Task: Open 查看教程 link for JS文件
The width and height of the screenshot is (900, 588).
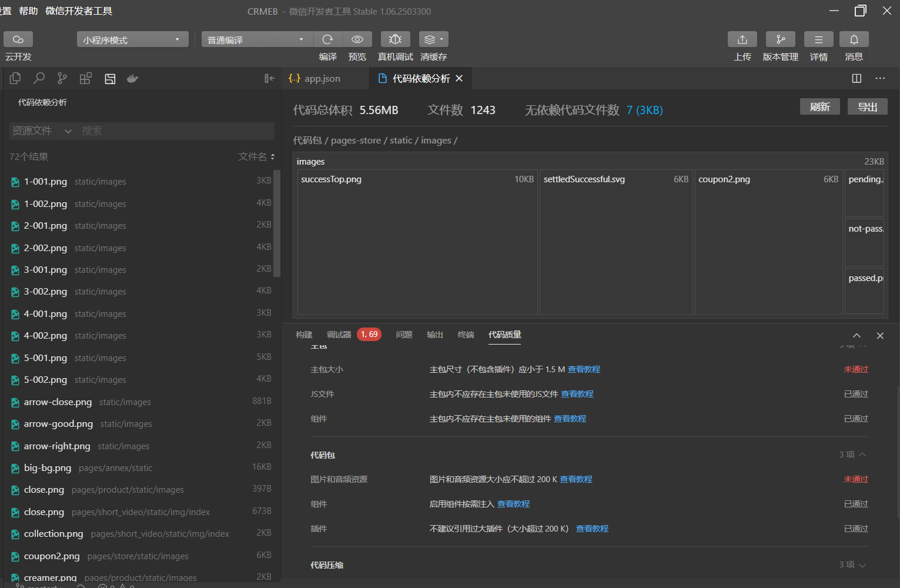Action: click(577, 394)
